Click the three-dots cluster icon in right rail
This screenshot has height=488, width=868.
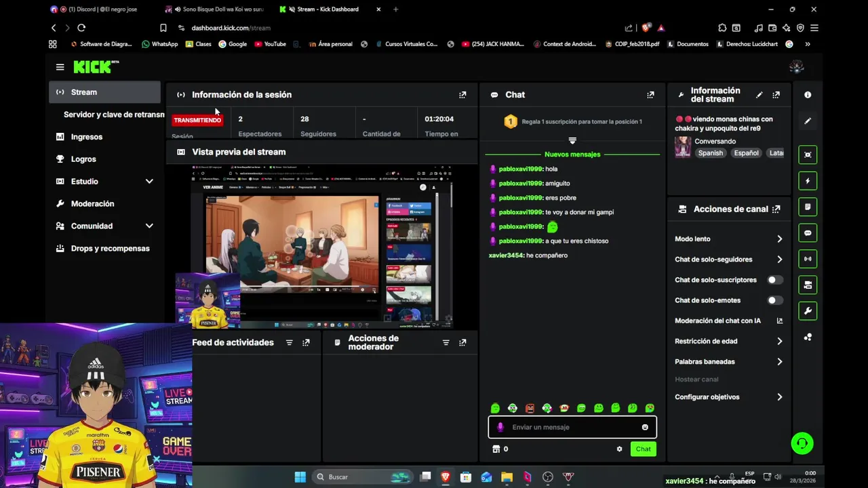tap(808, 337)
